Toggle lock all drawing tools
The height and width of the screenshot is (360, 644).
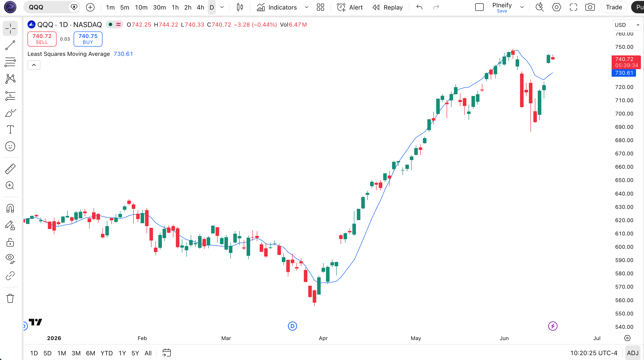coord(10,242)
